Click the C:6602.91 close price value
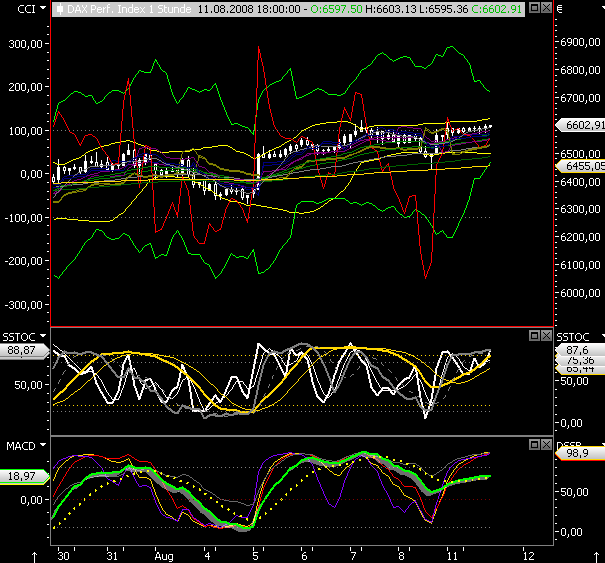This screenshot has width=605, height=563. pos(497,9)
